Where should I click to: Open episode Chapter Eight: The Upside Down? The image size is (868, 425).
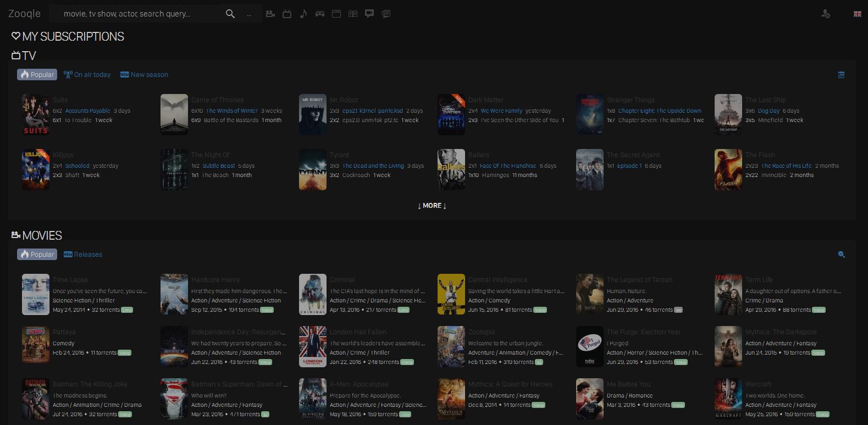[x=660, y=111]
